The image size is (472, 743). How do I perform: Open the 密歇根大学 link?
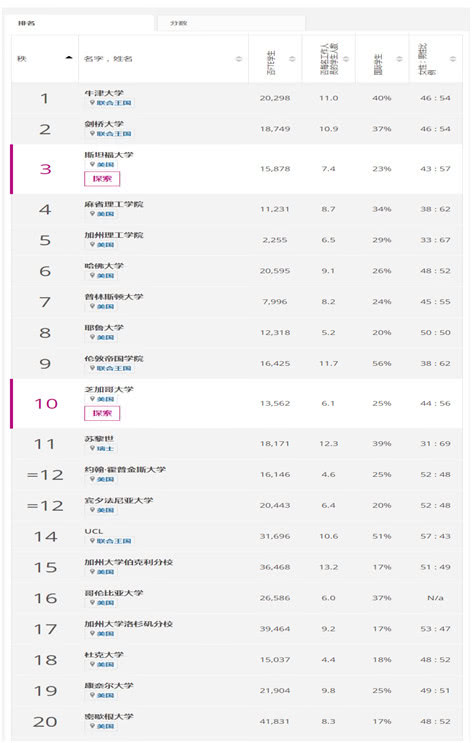point(109,716)
